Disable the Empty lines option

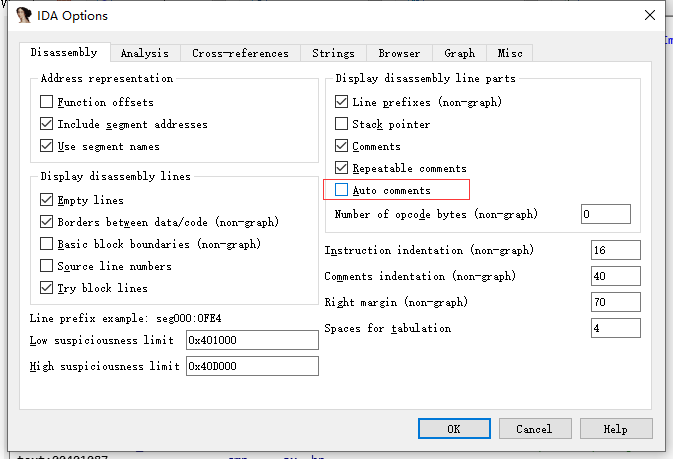[46, 200]
